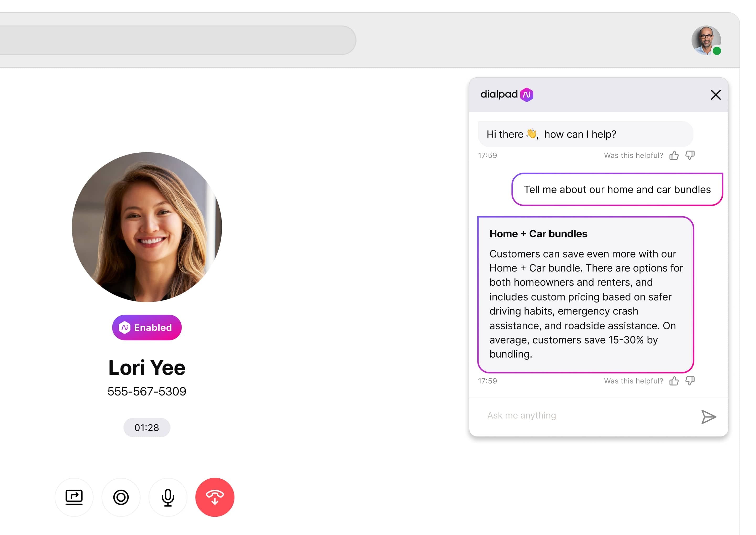Click the thumbs up helpful icon
Screen dimensions: 756x535
(674, 381)
